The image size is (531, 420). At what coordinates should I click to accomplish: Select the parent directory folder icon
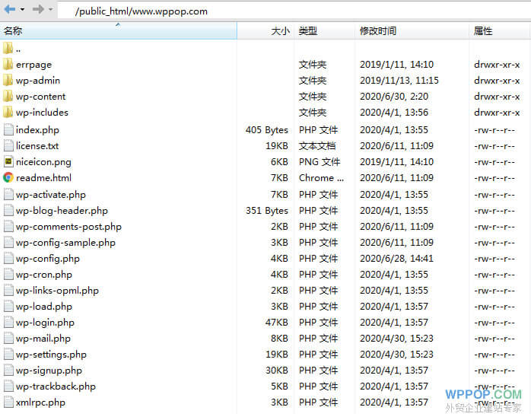coord(8,49)
